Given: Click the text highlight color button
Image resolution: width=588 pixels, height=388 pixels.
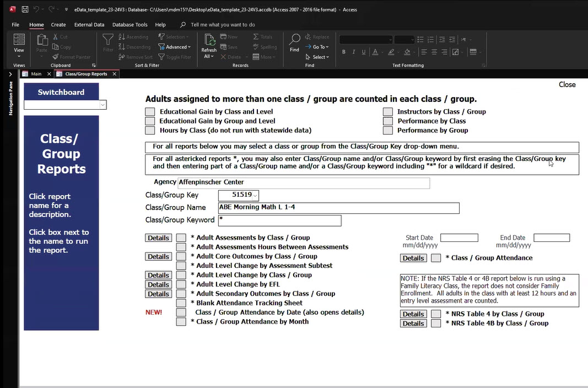Looking at the screenshot, I should (391, 52).
